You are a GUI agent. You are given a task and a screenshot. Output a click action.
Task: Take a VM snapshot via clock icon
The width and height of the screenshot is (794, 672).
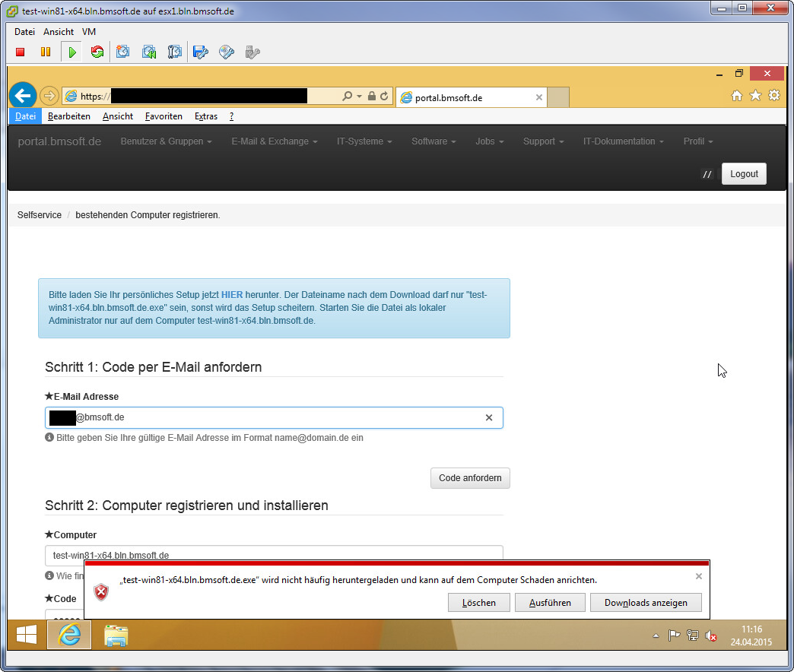[x=122, y=52]
